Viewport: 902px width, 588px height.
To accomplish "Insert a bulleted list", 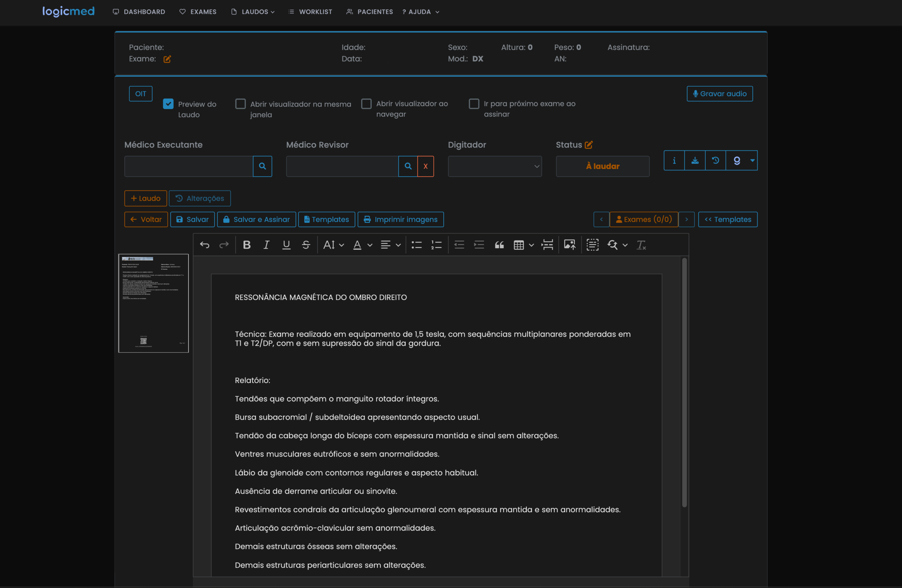I will point(416,245).
